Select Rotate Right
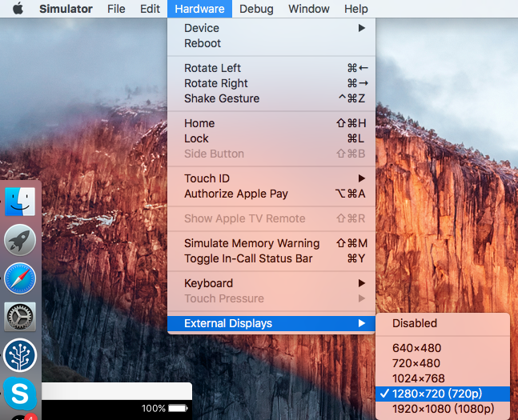Screen dimensions: 518x420 coord(271,83)
